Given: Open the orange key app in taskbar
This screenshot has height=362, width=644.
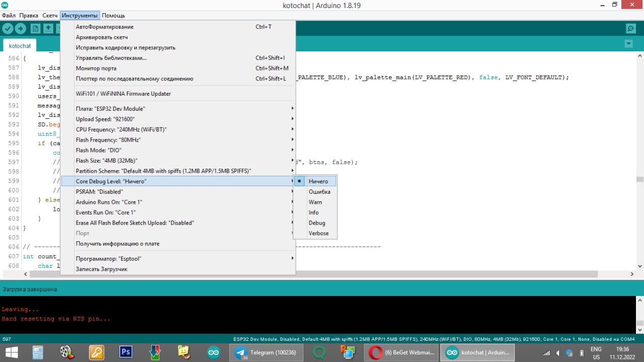Looking at the screenshot, I should [x=96, y=351].
